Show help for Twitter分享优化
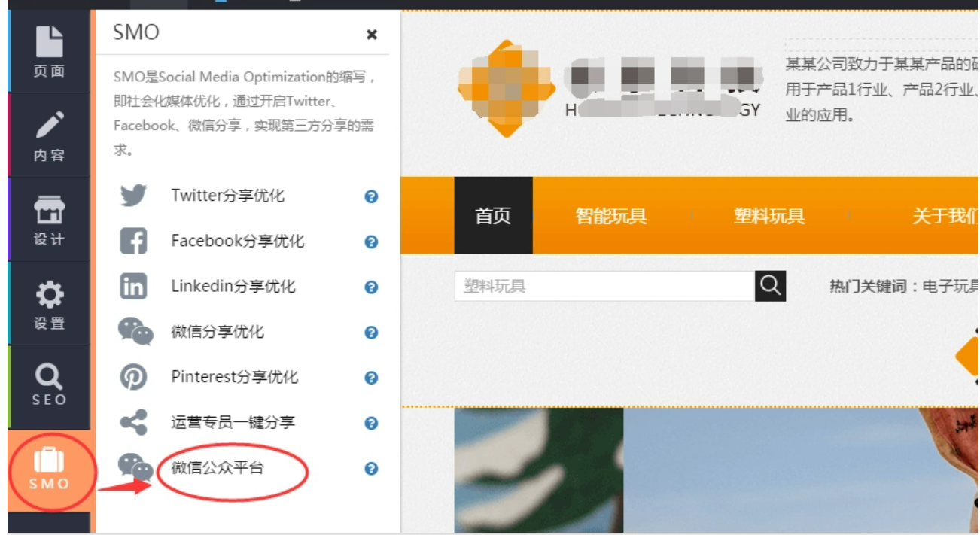Screen dimensions: 980x535 tap(371, 197)
